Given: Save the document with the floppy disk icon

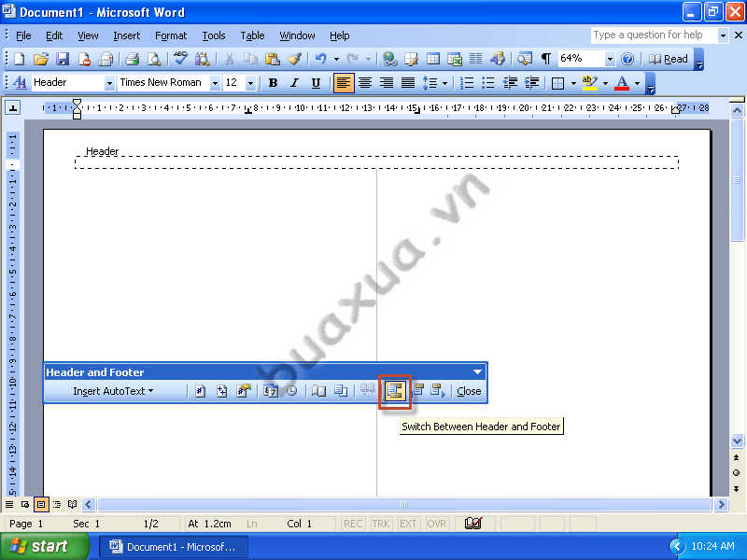Looking at the screenshot, I should [63, 59].
